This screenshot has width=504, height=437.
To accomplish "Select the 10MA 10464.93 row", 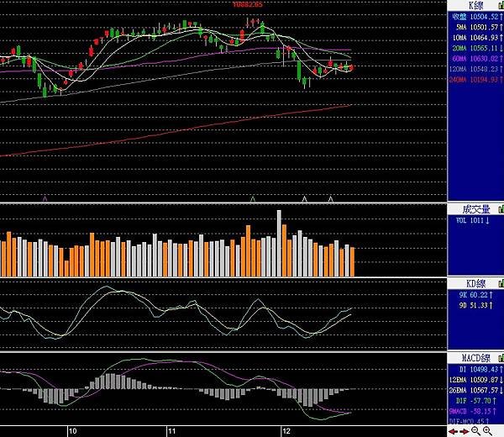I will pos(476,38).
